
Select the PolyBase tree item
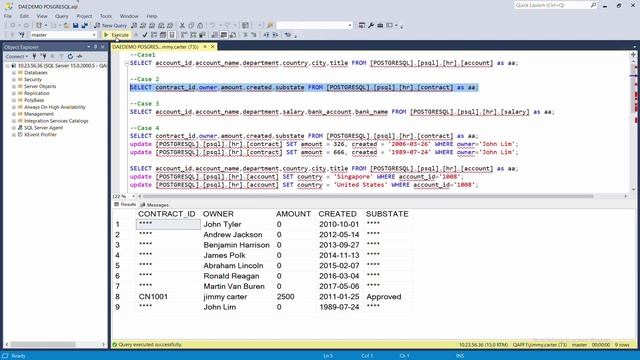pos(34,100)
